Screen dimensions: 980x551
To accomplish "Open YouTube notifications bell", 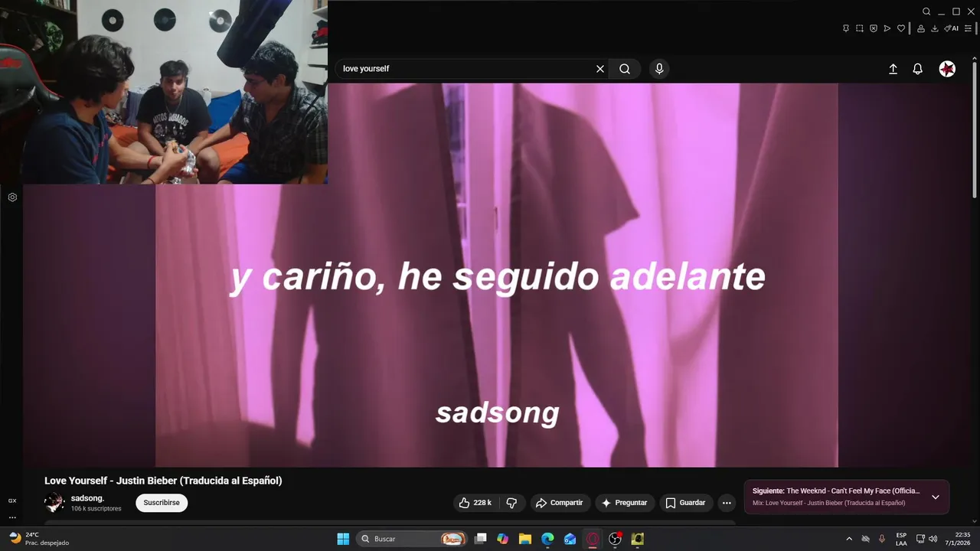I will click(917, 69).
